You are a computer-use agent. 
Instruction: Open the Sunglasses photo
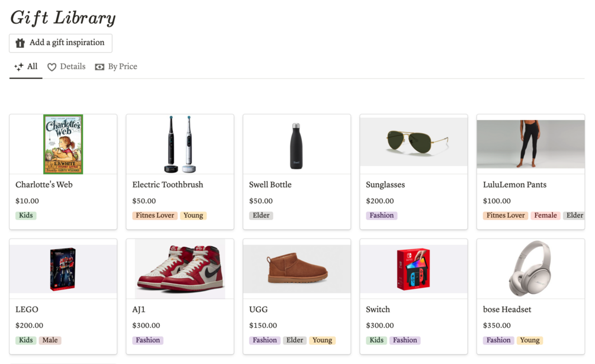(413, 142)
